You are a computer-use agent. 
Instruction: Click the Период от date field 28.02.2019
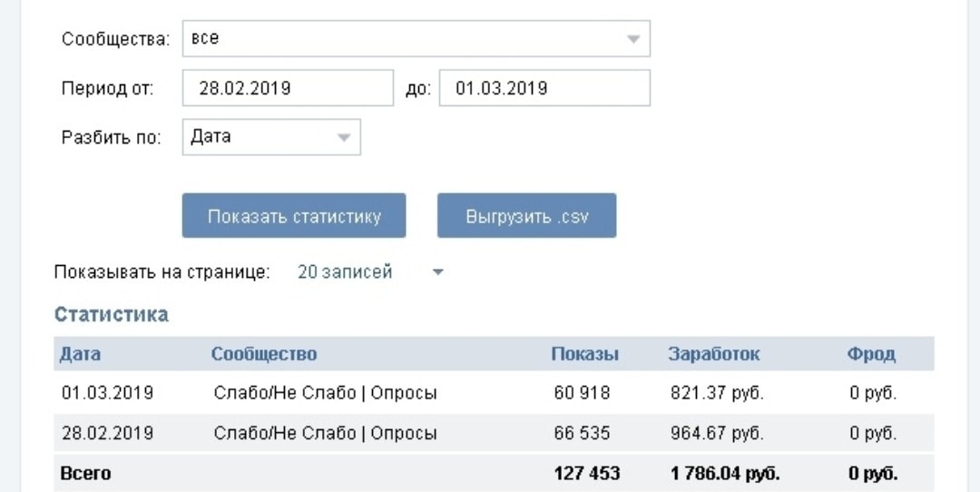[288, 88]
